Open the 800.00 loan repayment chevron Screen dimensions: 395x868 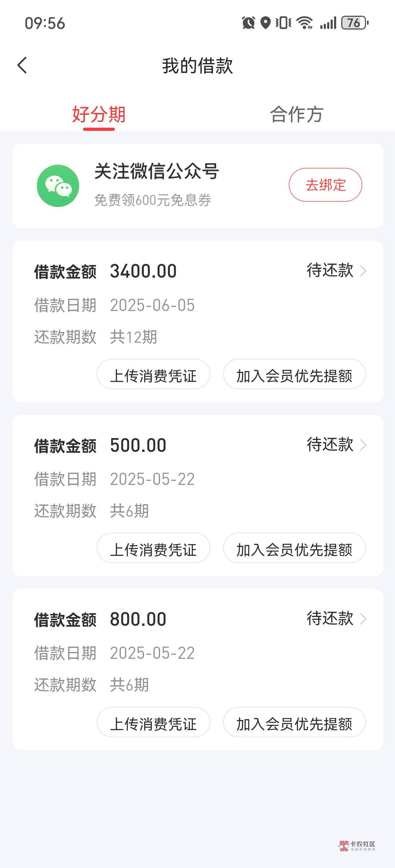[363, 619]
